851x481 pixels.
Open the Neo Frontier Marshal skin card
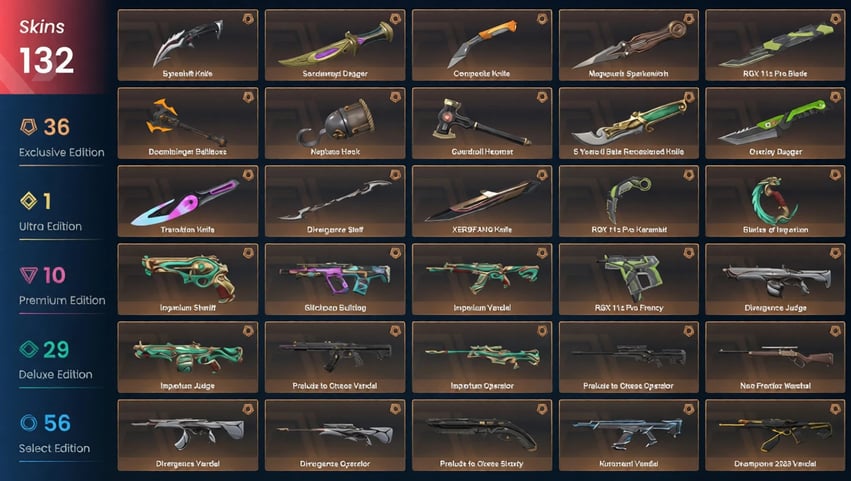point(775,357)
